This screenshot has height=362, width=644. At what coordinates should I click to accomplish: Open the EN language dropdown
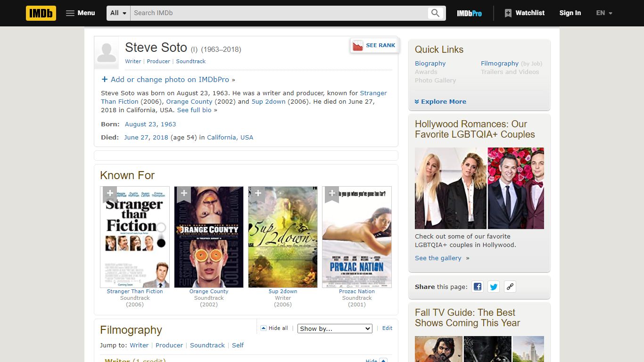(x=604, y=13)
